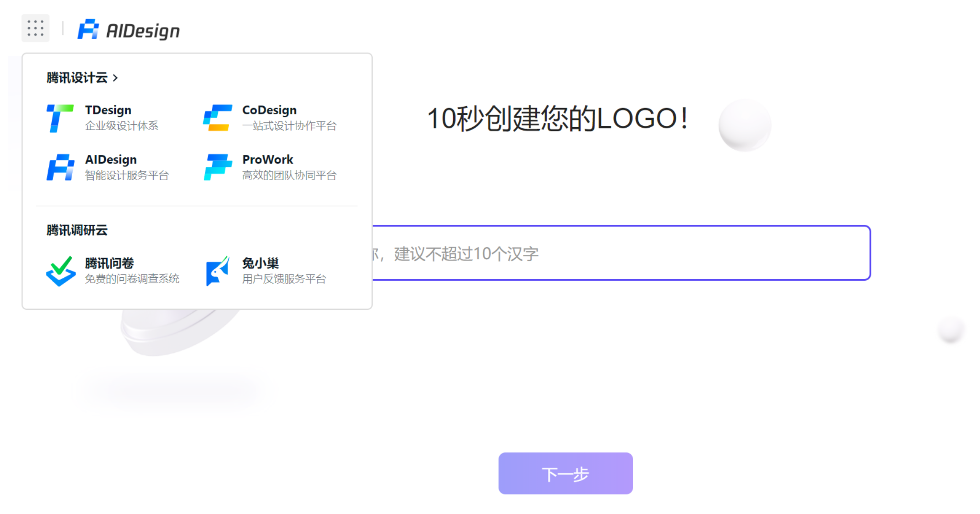980x514 pixels.
Task: Click the 腾讯问卷 green checkmark icon
Action: point(61,271)
